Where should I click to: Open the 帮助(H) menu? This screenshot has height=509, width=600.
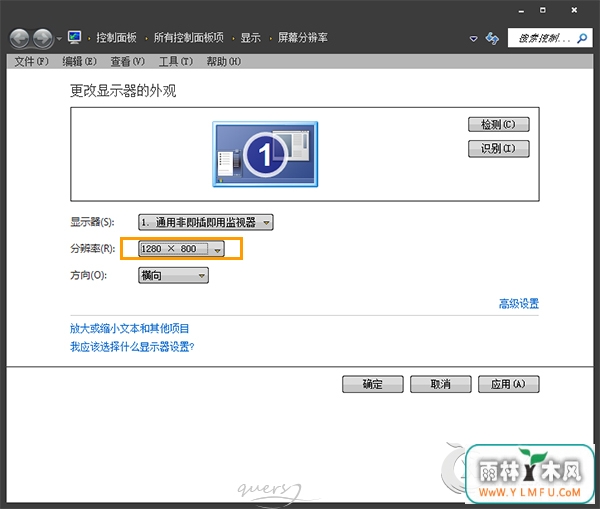[224, 62]
